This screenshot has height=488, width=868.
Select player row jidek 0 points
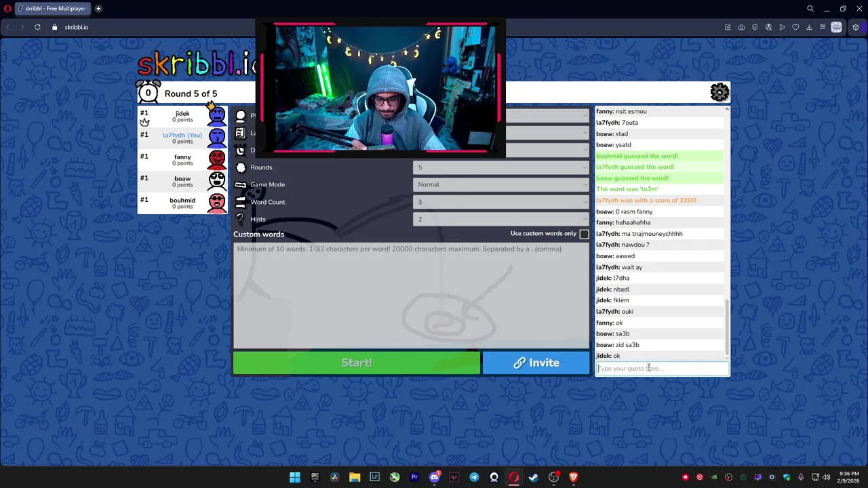coord(183,116)
